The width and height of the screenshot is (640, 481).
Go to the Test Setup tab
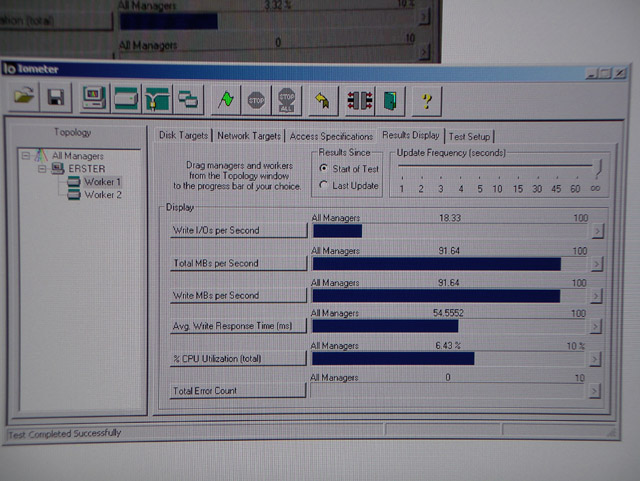pyautogui.click(x=469, y=136)
